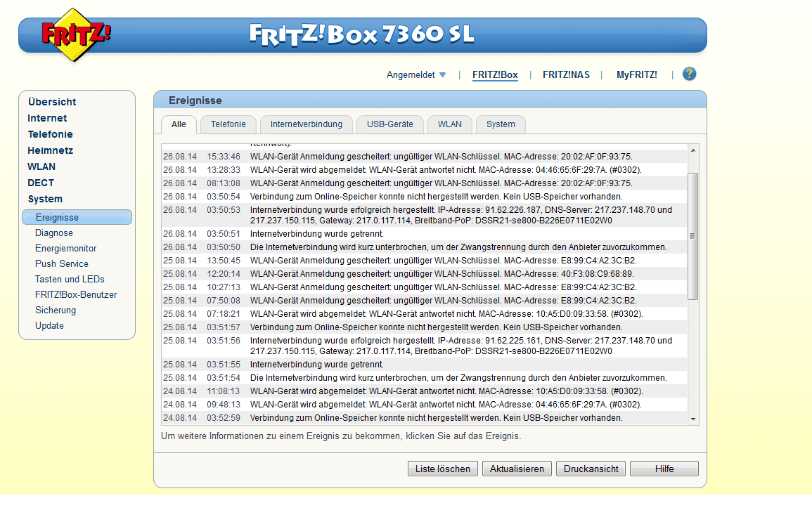The width and height of the screenshot is (812, 510).
Task: Open the 26.08.14 03:50:51 getrennt event
Action: click(x=424, y=234)
